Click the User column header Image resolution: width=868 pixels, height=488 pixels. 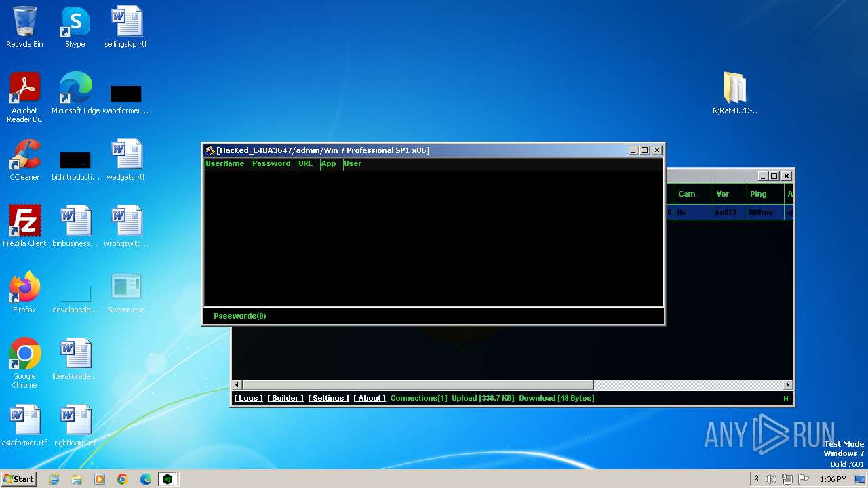pos(353,163)
